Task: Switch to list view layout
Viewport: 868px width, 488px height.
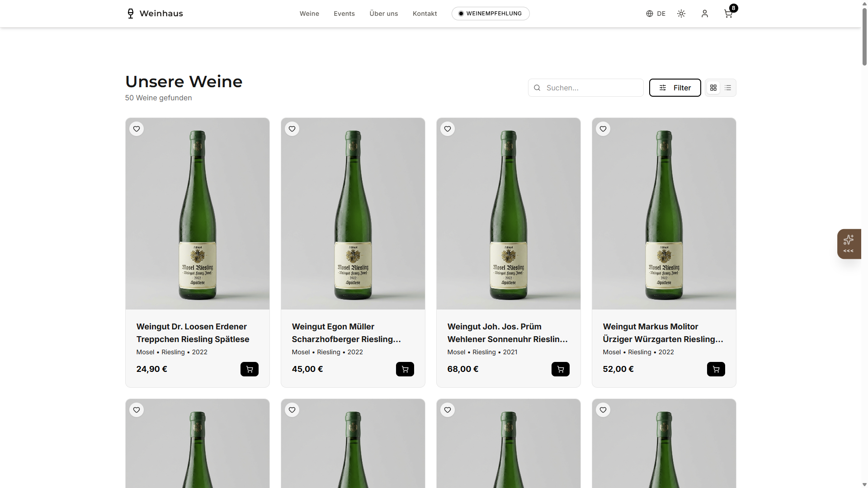Action: 728,88
